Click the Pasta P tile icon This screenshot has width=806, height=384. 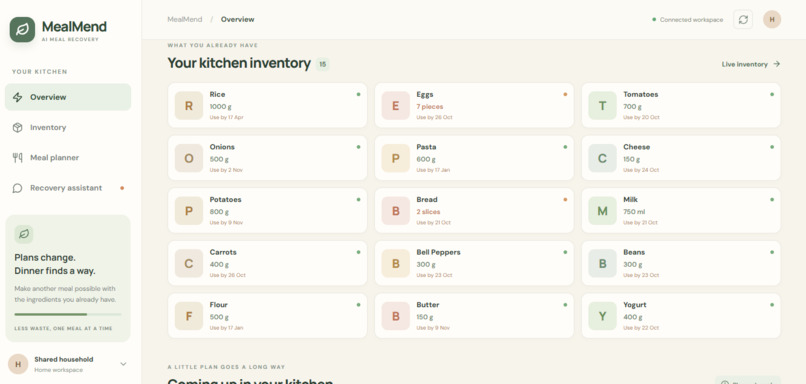(x=396, y=158)
